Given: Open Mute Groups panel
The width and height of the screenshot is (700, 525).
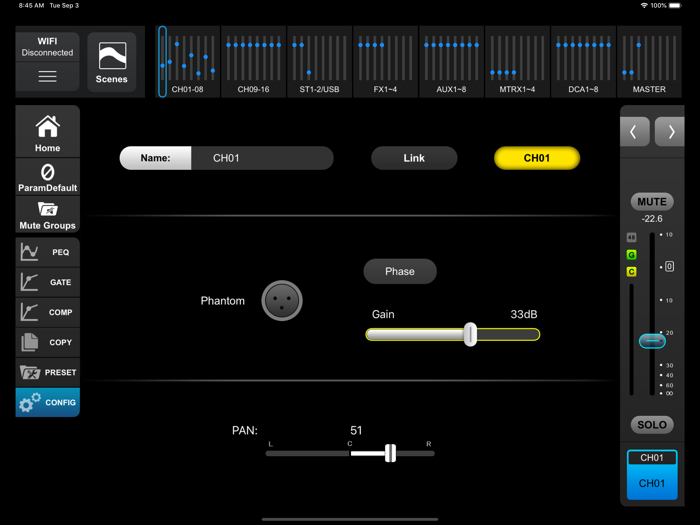Looking at the screenshot, I should [47, 214].
